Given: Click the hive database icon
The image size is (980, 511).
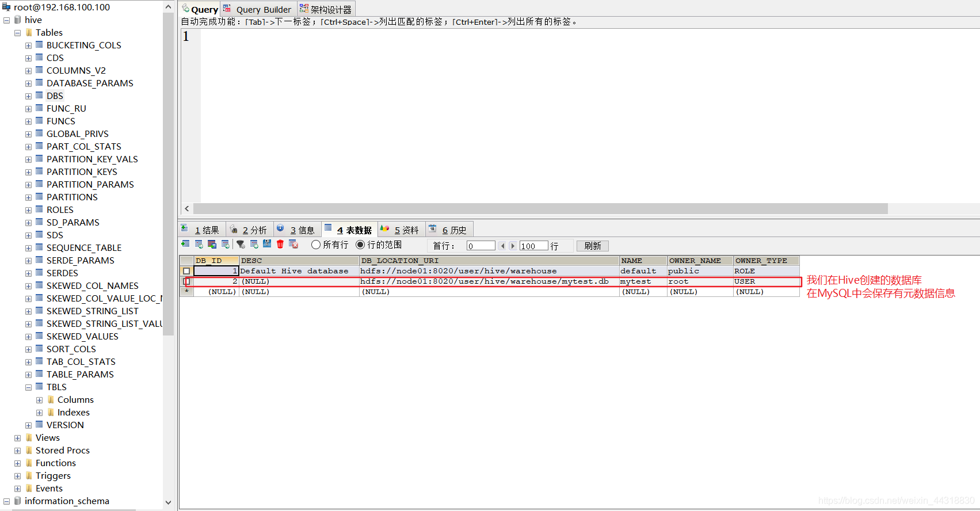Looking at the screenshot, I should click(18, 20).
